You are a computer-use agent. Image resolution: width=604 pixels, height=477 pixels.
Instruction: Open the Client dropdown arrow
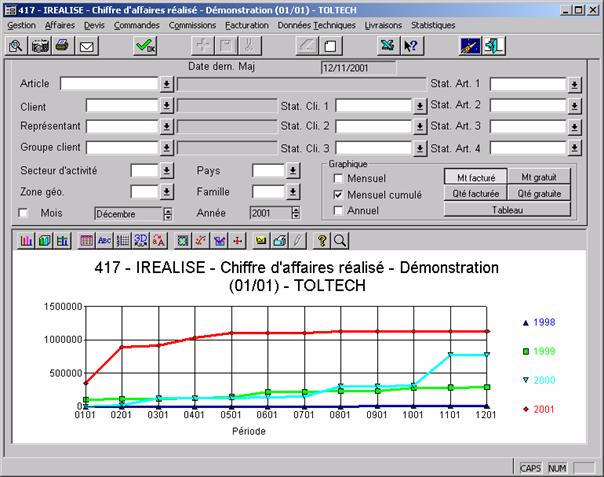coord(166,105)
